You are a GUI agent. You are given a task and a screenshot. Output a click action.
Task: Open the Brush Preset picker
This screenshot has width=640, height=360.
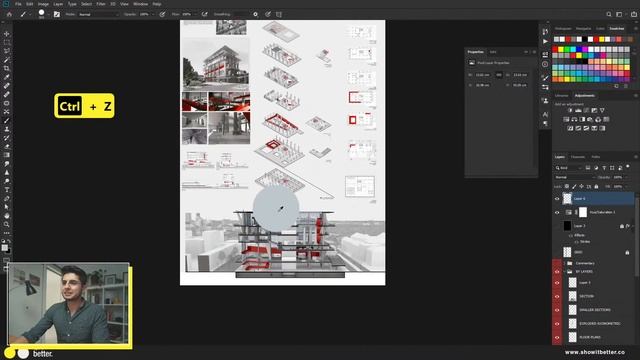coord(43,14)
